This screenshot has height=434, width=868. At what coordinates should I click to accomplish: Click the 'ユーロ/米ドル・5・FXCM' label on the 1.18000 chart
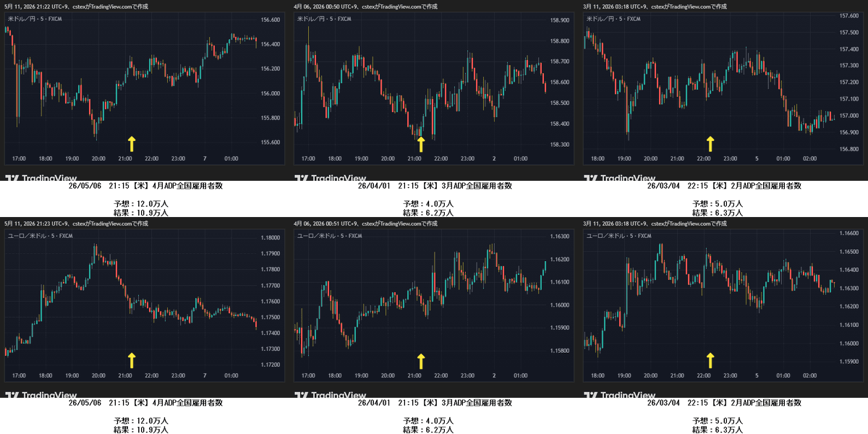40,236
